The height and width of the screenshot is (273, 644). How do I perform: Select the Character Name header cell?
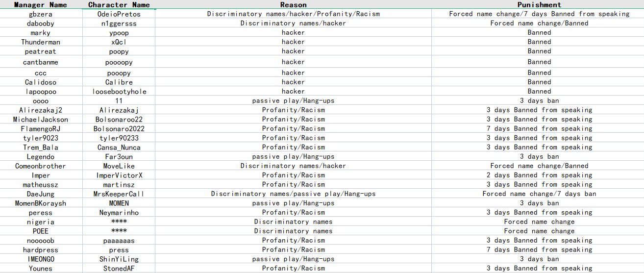(x=119, y=4)
